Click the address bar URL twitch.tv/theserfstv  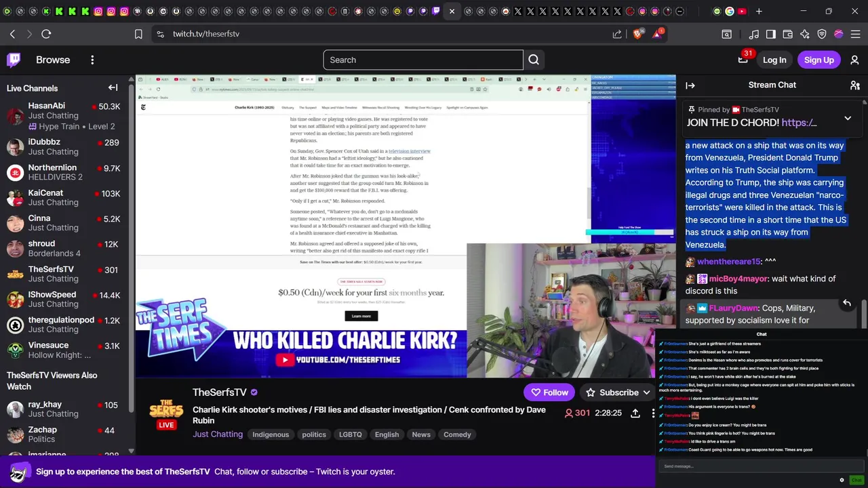[205, 34]
